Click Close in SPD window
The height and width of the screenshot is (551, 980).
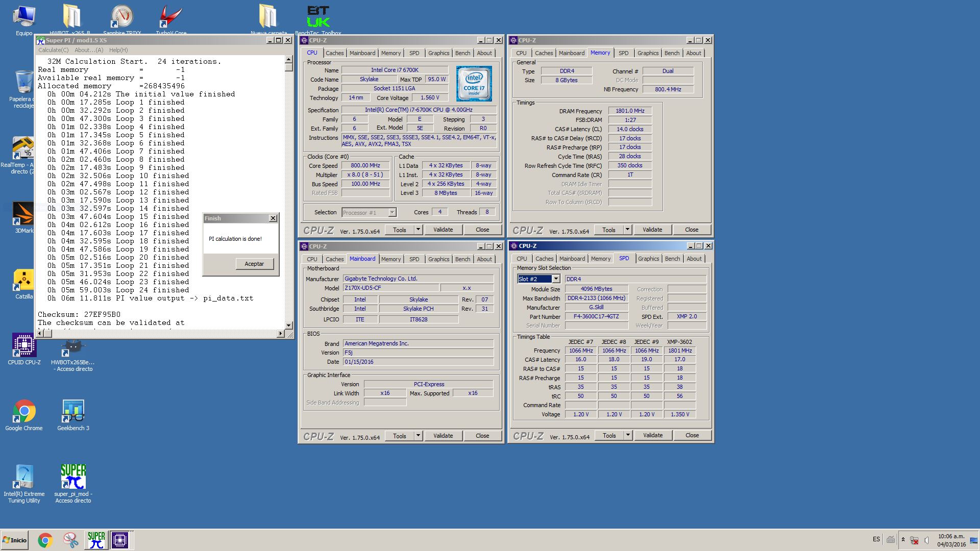(x=692, y=435)
